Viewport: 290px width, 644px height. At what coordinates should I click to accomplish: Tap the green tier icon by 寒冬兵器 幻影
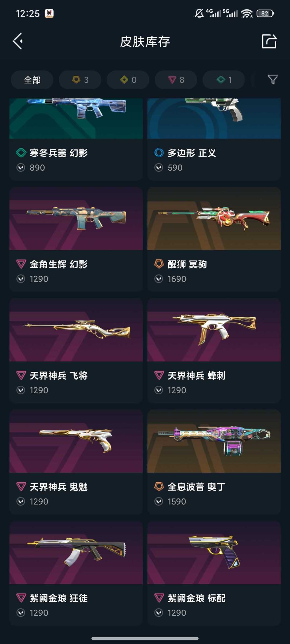click(x=21, y=153)
